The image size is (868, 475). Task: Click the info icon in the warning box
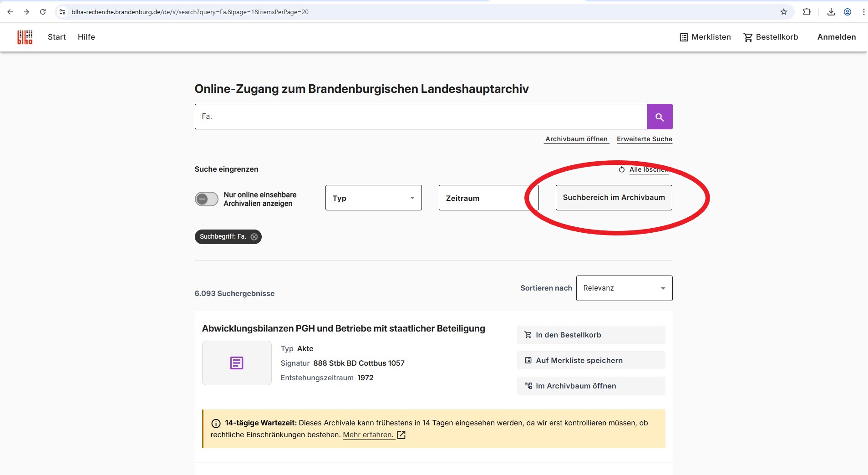216,424
